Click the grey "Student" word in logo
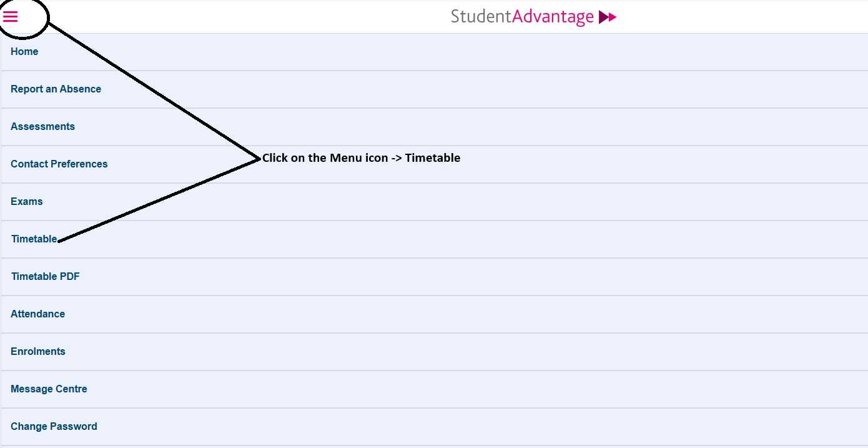Viewport: 868px width, 448px height. [x=481, y=16]
